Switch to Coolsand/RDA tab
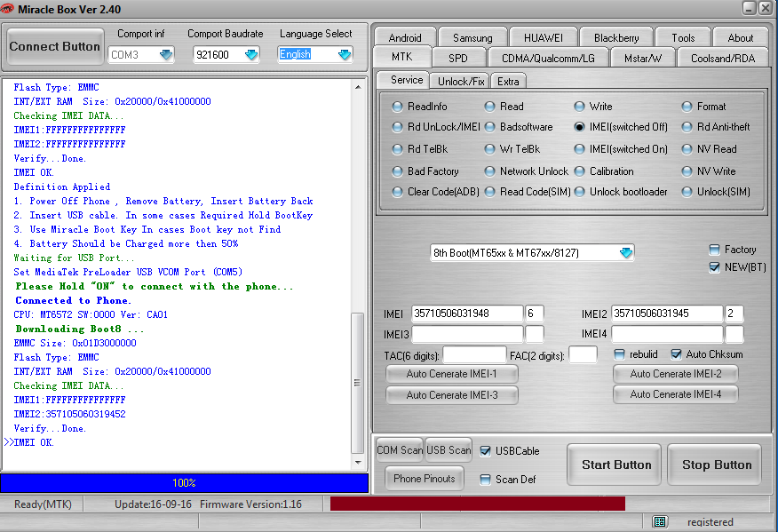 pyautogui.click(x=722, y=58)
